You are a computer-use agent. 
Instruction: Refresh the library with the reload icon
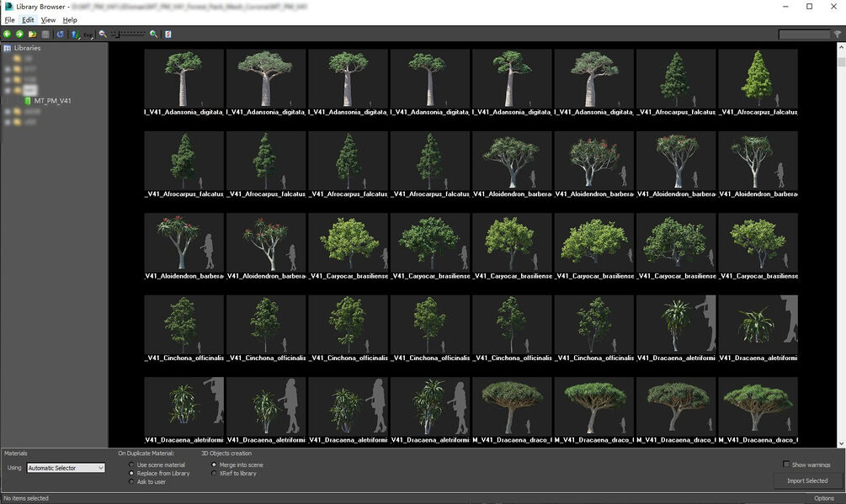(x=59, y=34)
